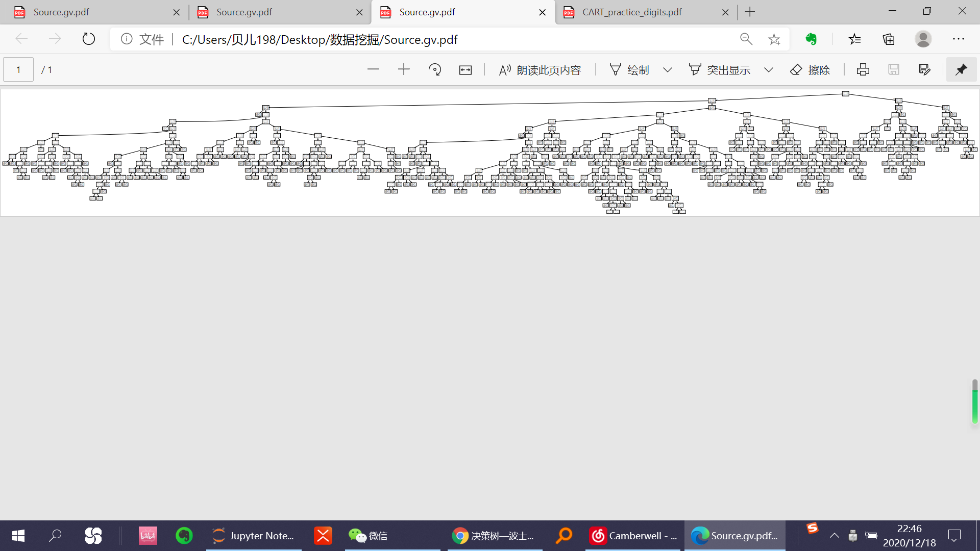The width and height of the screenshot is (980, 551).
Task: Expand the Draw (绘制) options dropdown
Action: [668, 70]
